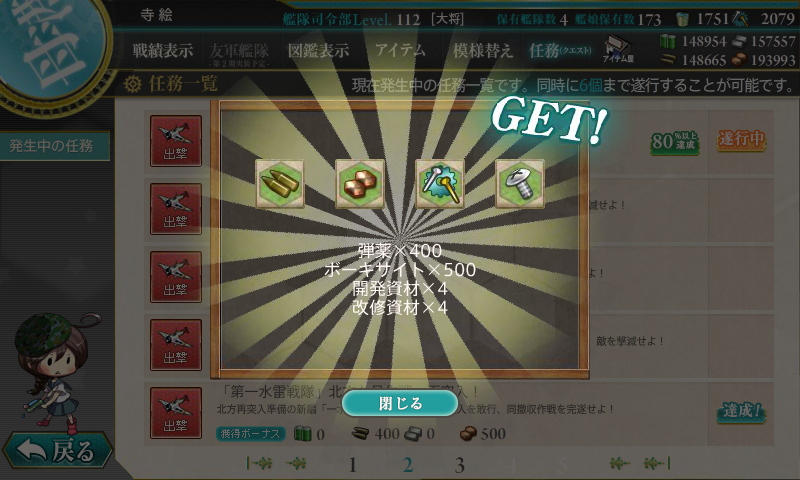
Task: Jump to the last quest page arrow
Action: coord(658,463)
